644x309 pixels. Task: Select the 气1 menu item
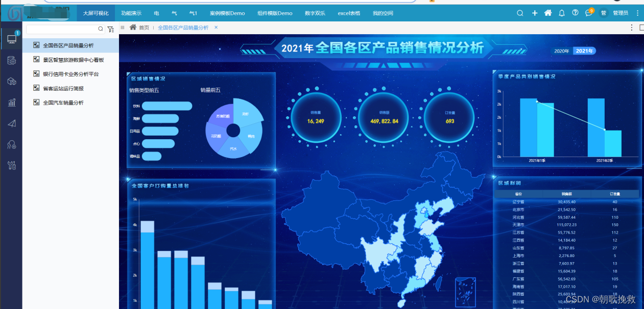click(193, 13)
